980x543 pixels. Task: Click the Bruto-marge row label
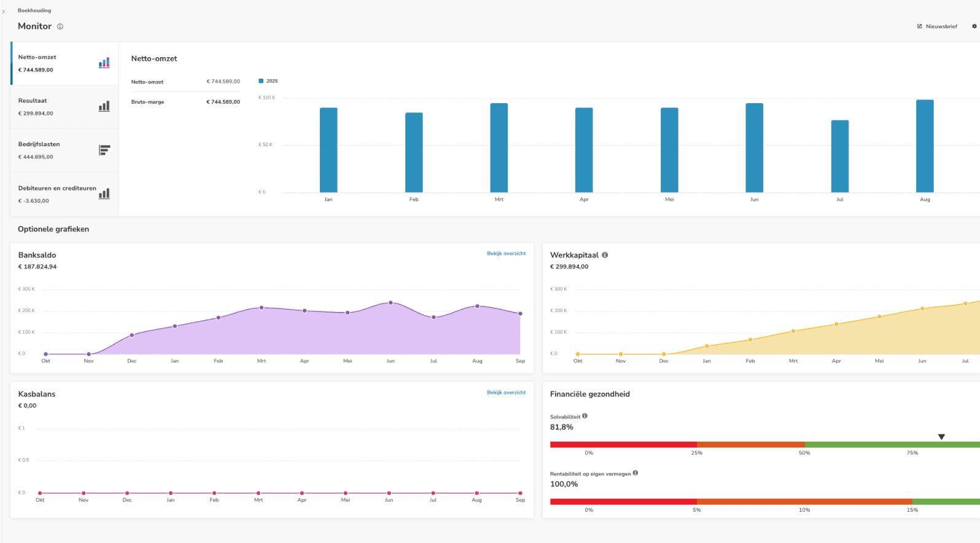[x=147, y=102]
